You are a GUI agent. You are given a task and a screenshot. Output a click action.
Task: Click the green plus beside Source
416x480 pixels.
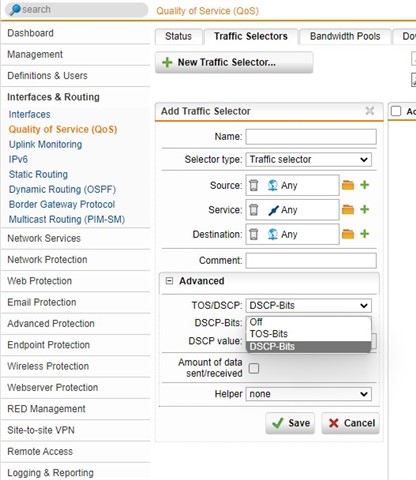point(365,185)
